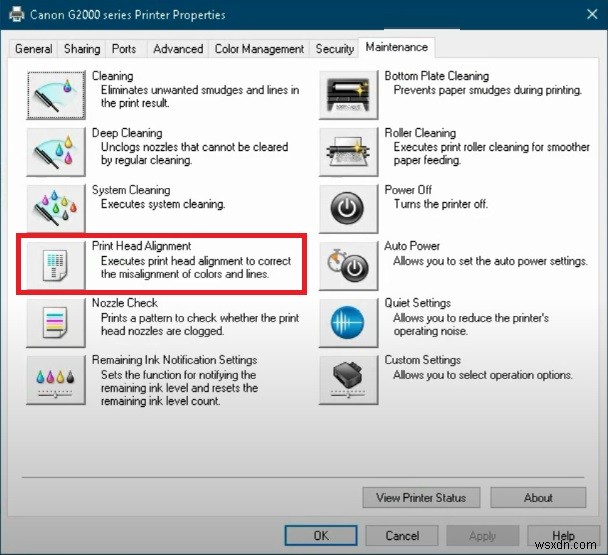Run the Cleaning maintenance icon

(56, 95)
